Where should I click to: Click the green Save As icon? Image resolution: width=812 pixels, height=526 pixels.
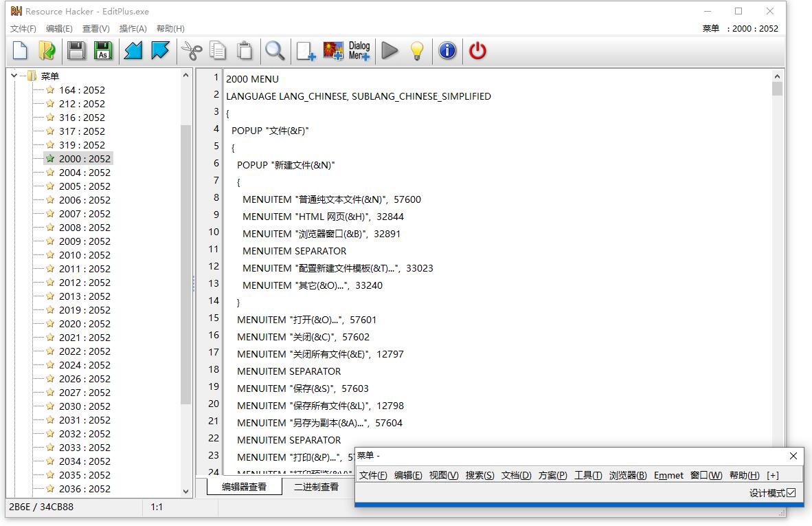pos(103,51)
